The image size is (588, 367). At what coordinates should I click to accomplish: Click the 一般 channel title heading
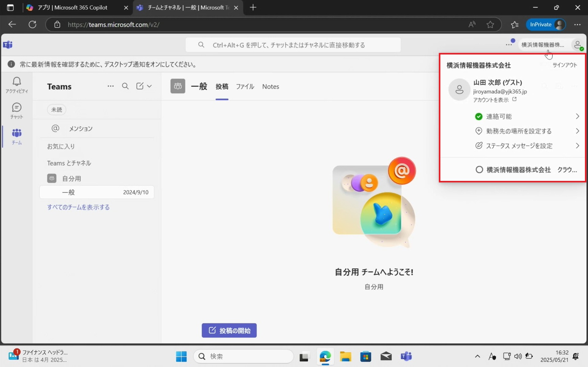point(199,86)
